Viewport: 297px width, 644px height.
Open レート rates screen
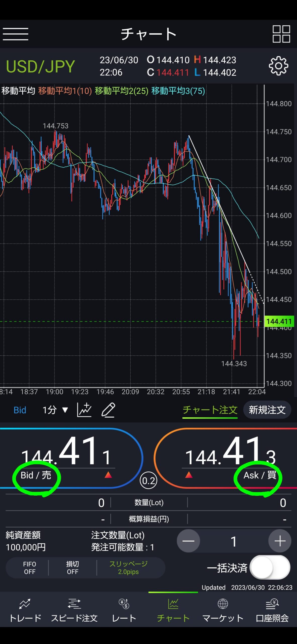coord(124,610)
